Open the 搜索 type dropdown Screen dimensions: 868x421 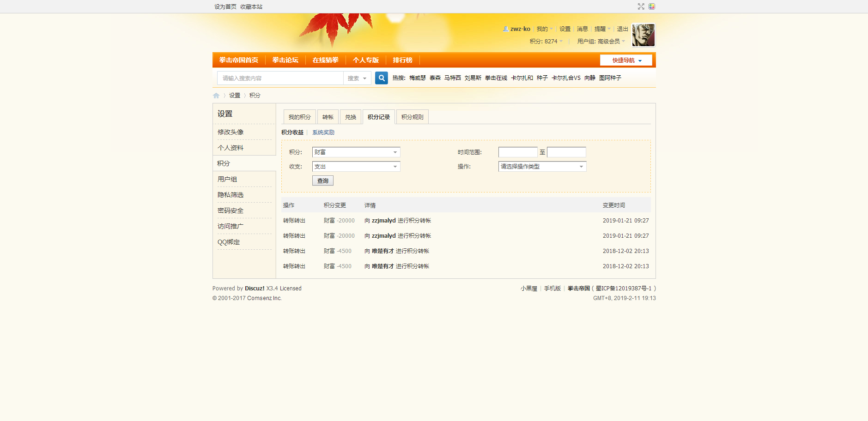(357, 78)
